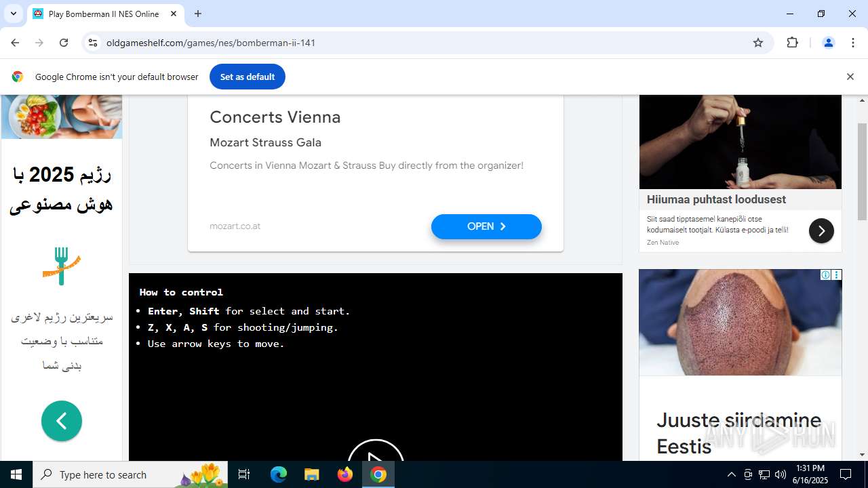Viewport: 868px width, 488px height.
Task: Open the taskbar clock and date
Action: pos(810,474)
